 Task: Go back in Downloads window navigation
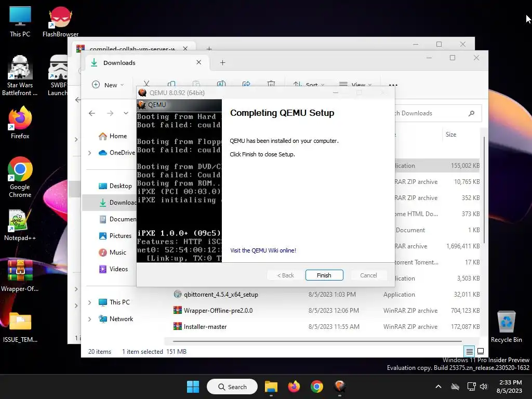click(92, 113)
